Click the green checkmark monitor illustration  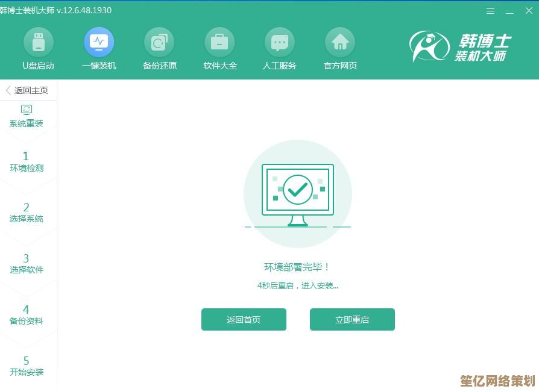pyautogui.click(x=298, y=193)
